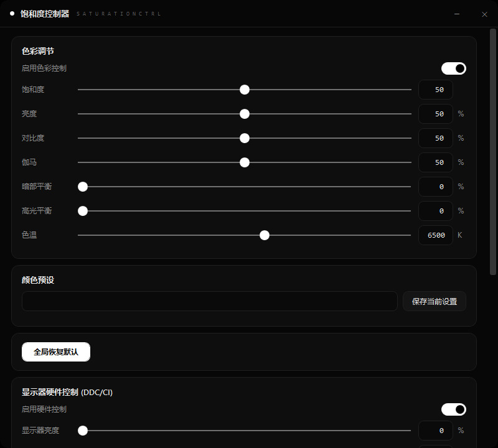The image size is (498, 448).
Task: Click the SATURATIONCTRL subtitle text
Action: click(119, 14)
